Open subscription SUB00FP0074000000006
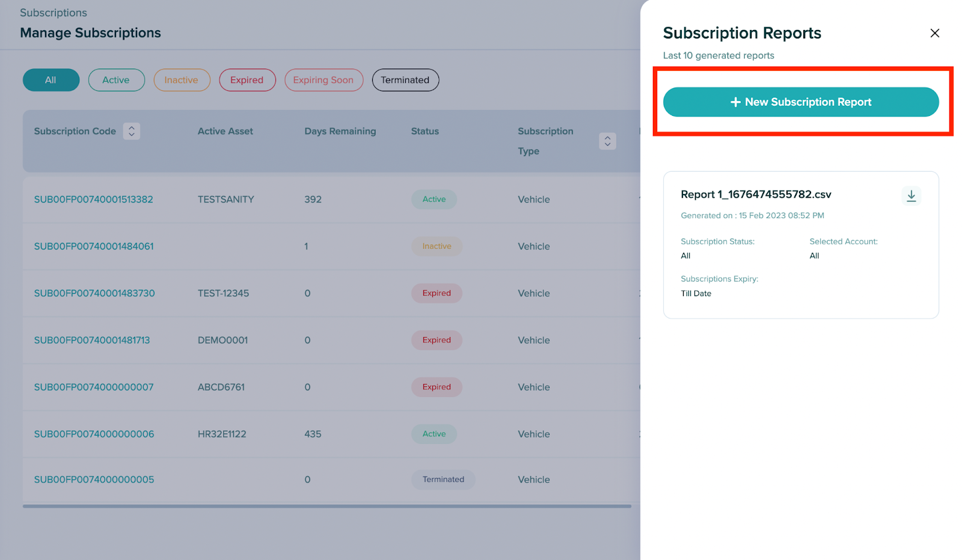 [94, 434]
